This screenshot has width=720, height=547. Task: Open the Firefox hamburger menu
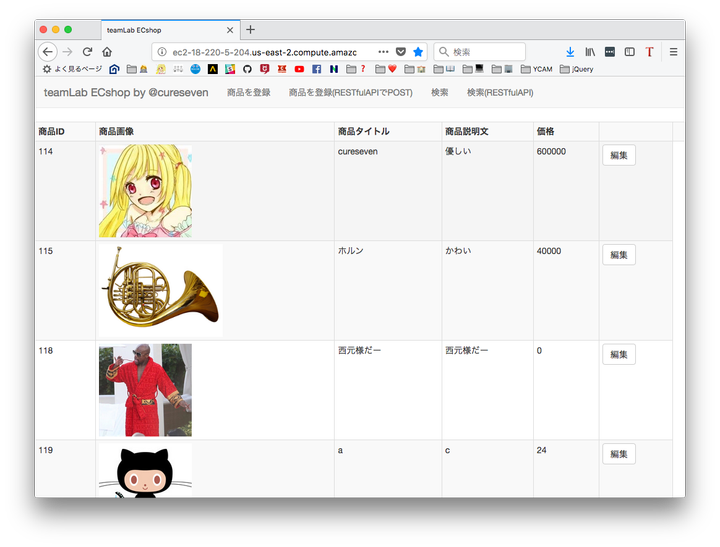click(674, 52)
